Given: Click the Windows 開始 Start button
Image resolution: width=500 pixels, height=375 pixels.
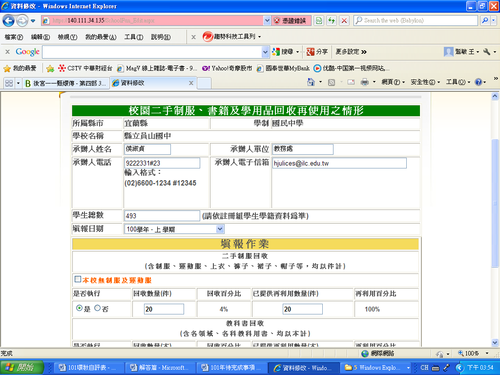Looking at the screenshot, I should coord(22,367).
